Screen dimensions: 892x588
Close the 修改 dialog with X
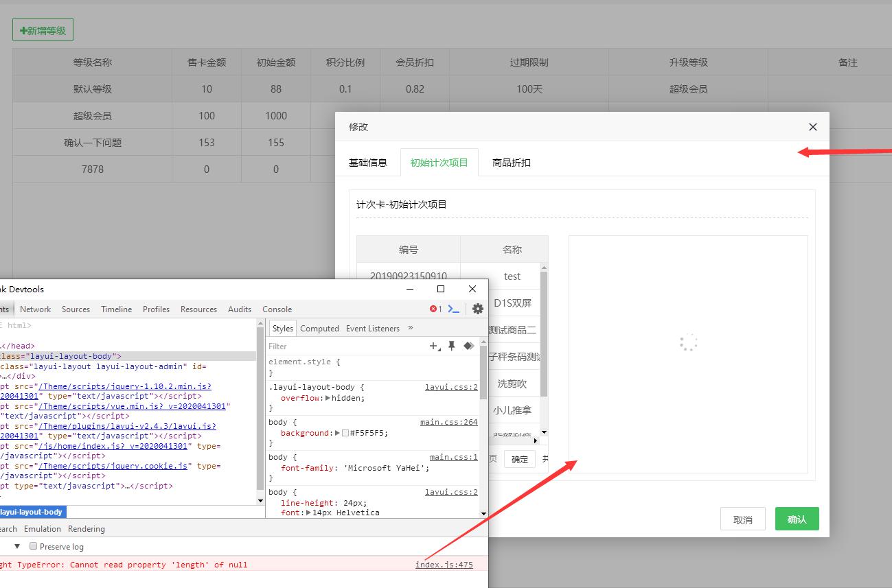point(812,127)
